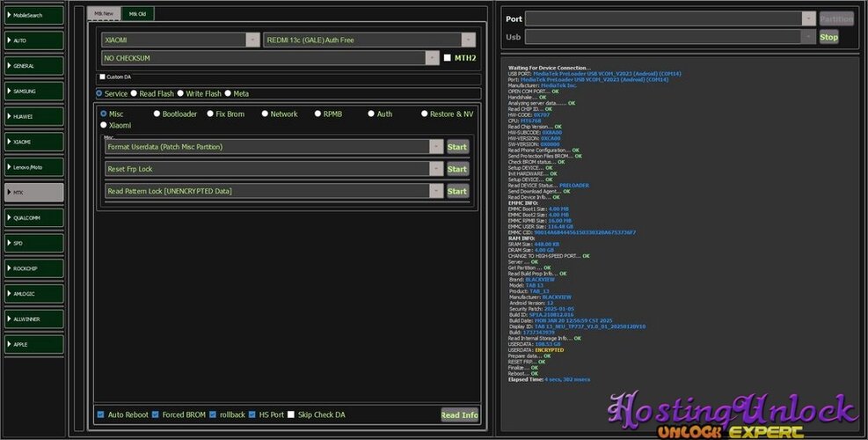
Task: Start the Read Pattern Lock operation
Action: [457, 191]
